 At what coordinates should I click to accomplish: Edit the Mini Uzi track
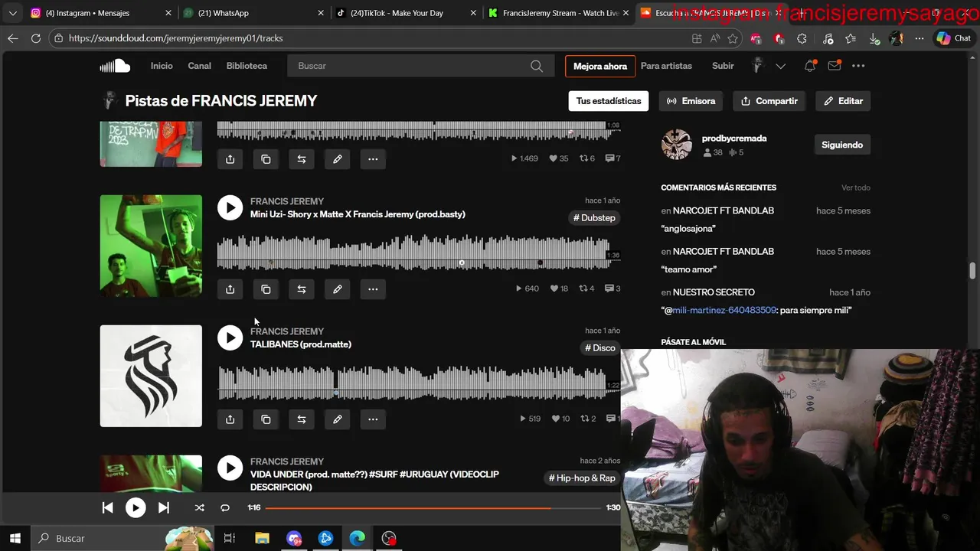(337, 289)
